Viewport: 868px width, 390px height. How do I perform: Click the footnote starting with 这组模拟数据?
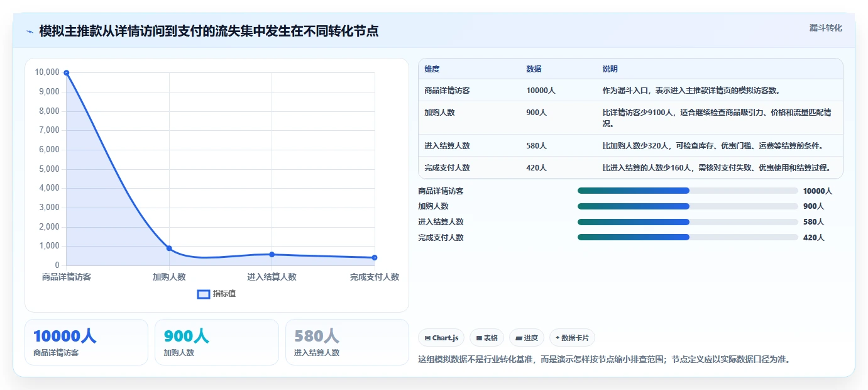(x=604, y=360)
